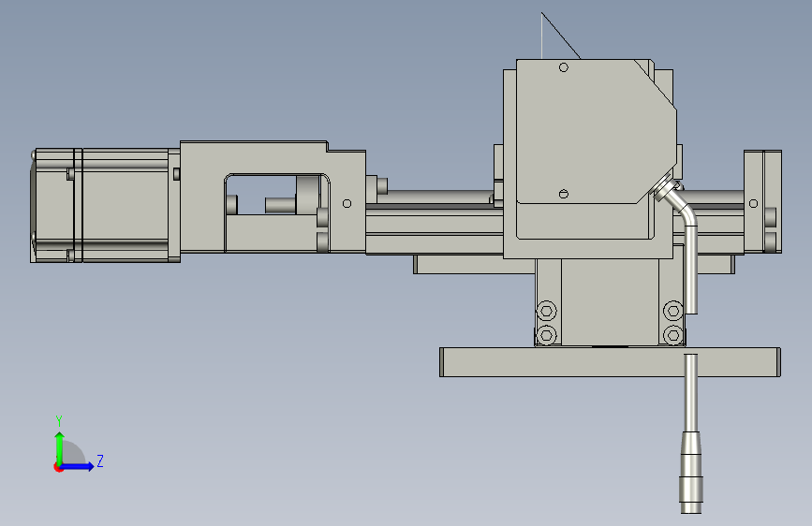
Task: Select the end block at the right of rail
Action: (762, 201)
